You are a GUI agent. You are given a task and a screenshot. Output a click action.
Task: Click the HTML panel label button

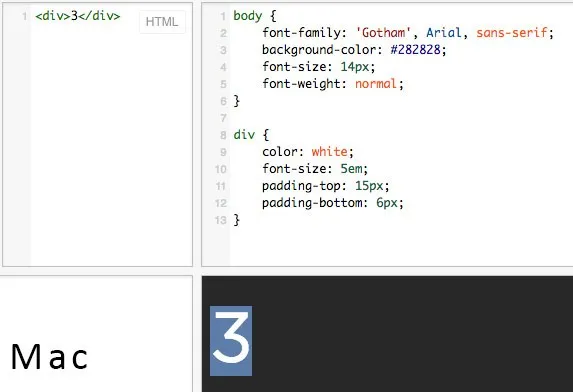162,22
